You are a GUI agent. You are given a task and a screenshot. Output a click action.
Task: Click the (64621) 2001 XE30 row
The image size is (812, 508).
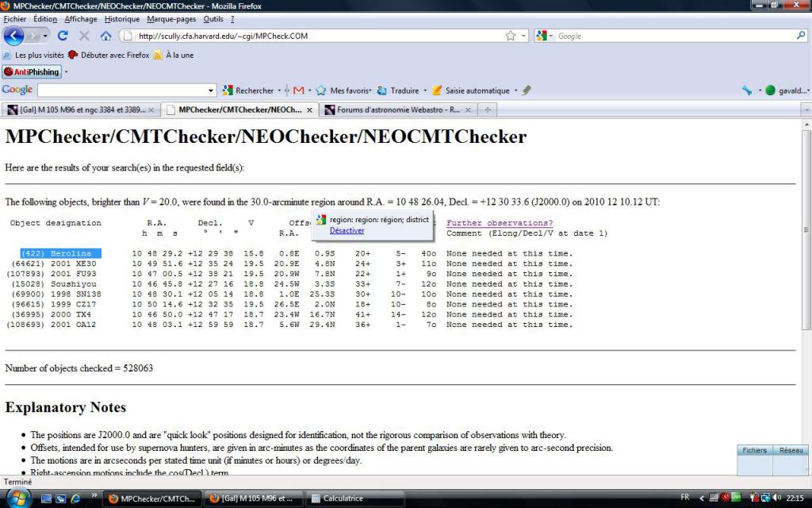[289, 264]
